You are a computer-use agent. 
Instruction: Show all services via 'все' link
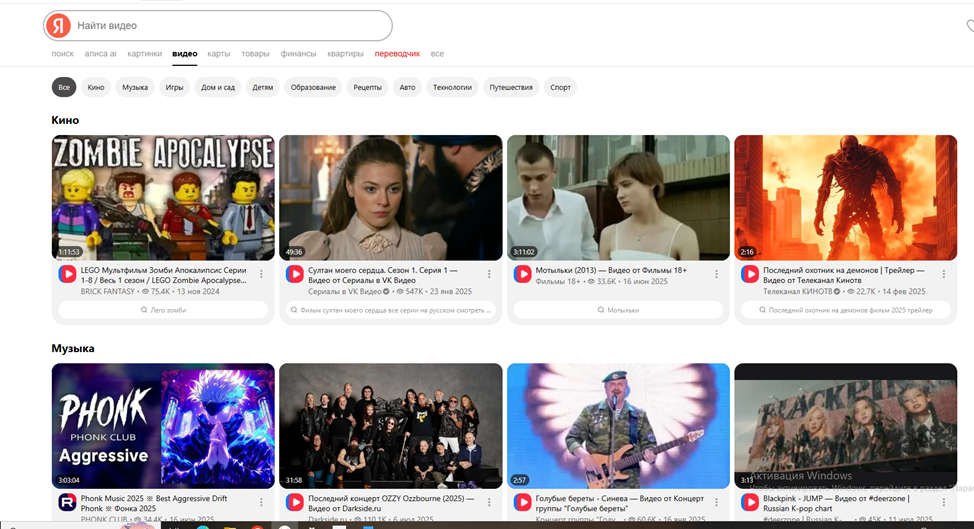click(437, 54)
